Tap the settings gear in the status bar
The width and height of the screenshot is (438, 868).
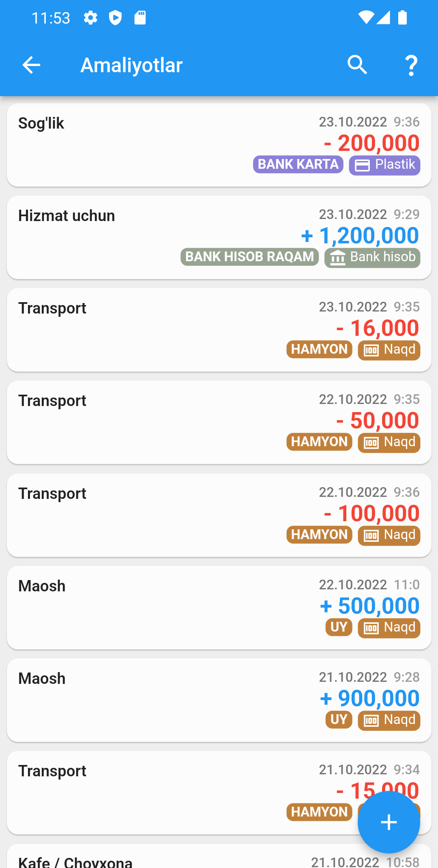tap(90, 18)
